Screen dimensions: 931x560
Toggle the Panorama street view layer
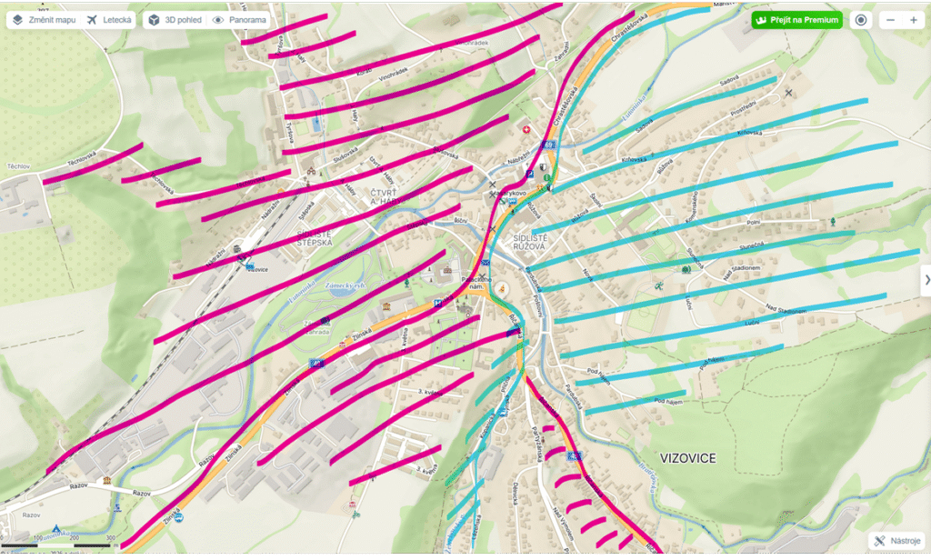point(239,20)
